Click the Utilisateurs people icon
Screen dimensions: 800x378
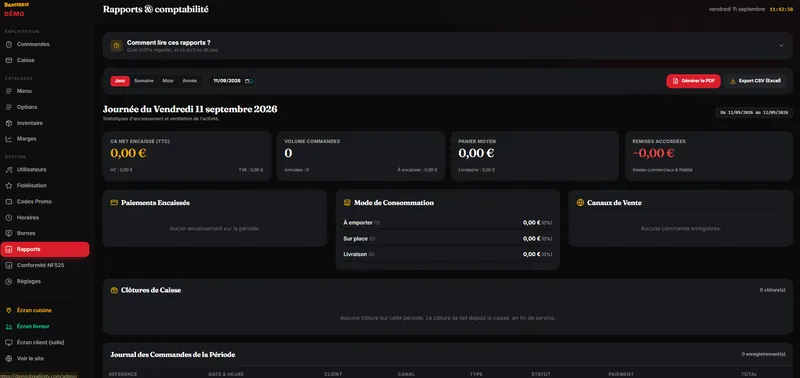(x=9, y=169)
